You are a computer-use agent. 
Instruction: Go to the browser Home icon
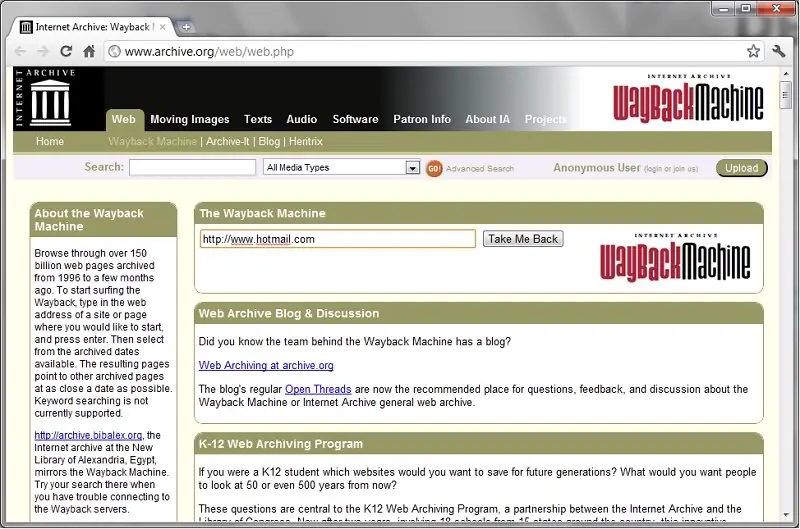coord(89,51)
